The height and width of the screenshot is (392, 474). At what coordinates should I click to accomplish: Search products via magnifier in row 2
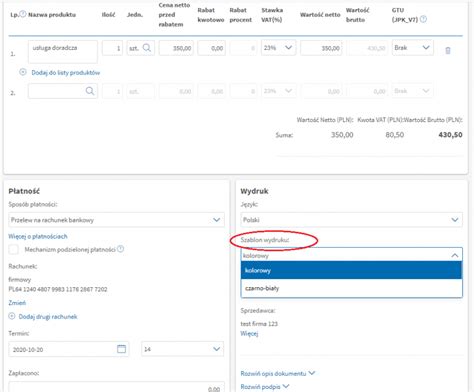tap(90, 91)
